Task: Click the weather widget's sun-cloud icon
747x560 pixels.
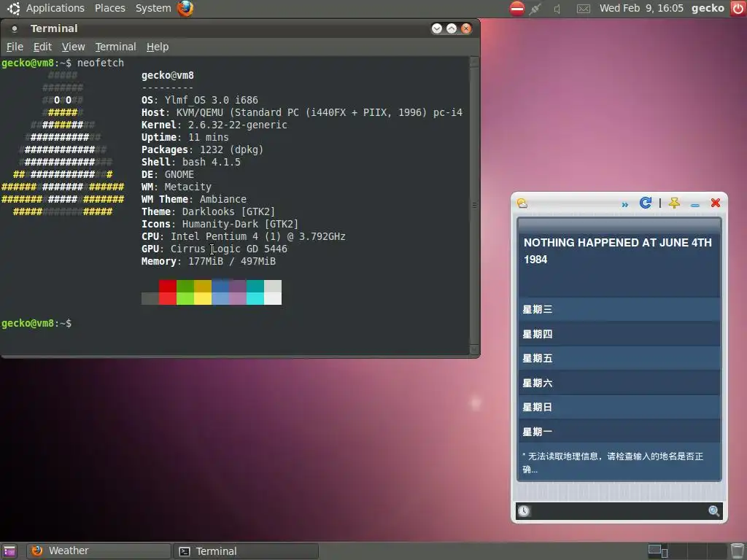Action: pos(522,203)
